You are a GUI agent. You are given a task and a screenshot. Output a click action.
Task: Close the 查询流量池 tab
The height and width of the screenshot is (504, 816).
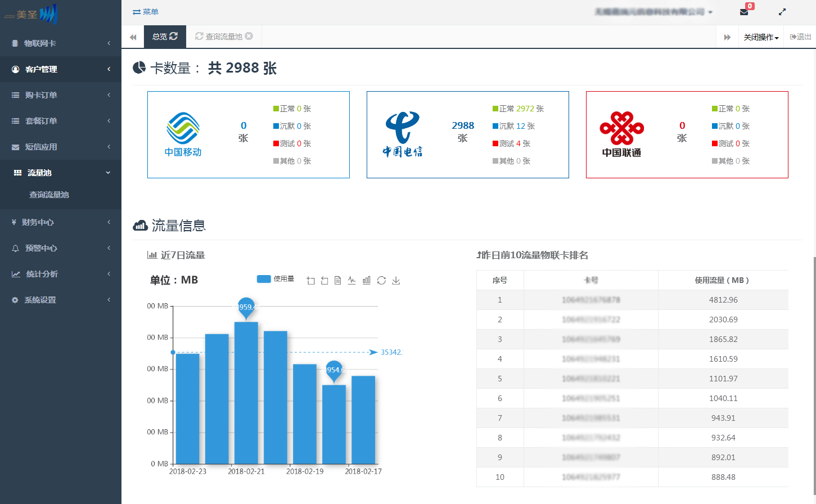click(249, 36)
